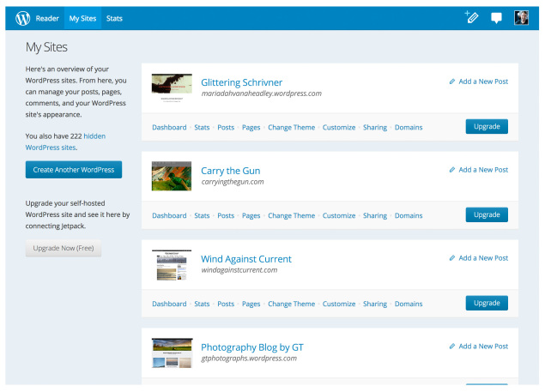The height and width of the screenshot is (392, 545).
Task: Open Sharing for Carry the Gun
Action: 375,215
